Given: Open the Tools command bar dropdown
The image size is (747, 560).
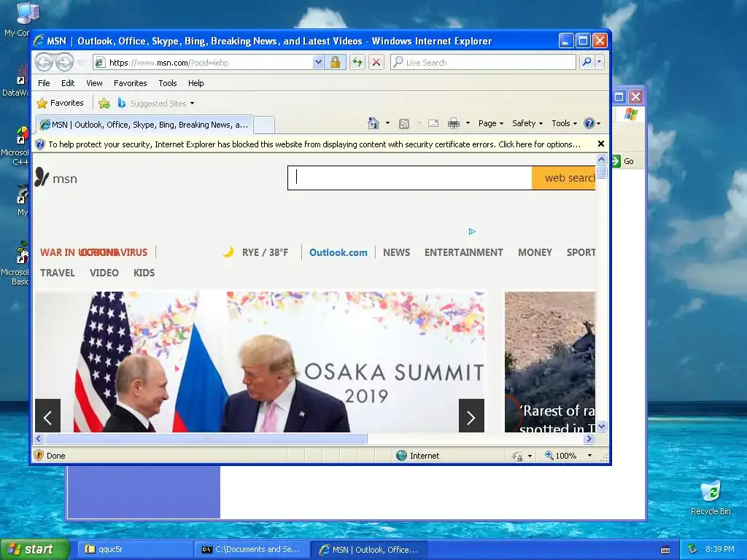Looking at the screenshot, I should click(x=564, y=123).
